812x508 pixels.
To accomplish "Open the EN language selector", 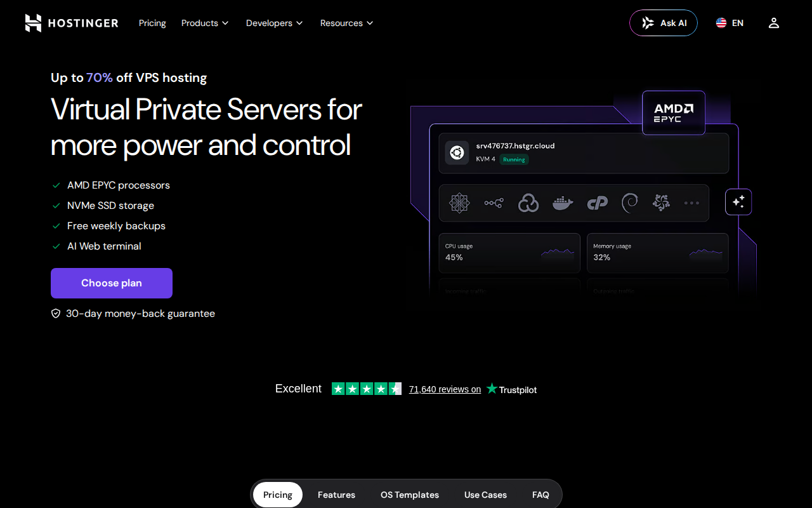I will [730, 23].
